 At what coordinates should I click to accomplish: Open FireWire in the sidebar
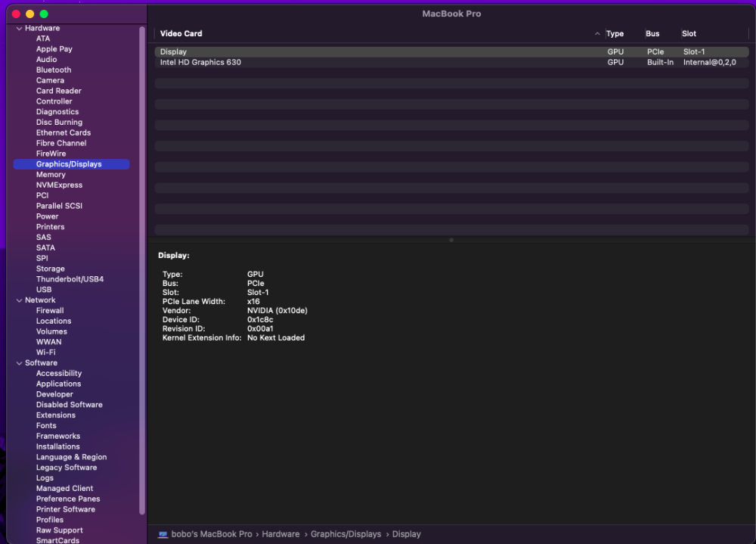pyautogui.click(x=51, y=154)
